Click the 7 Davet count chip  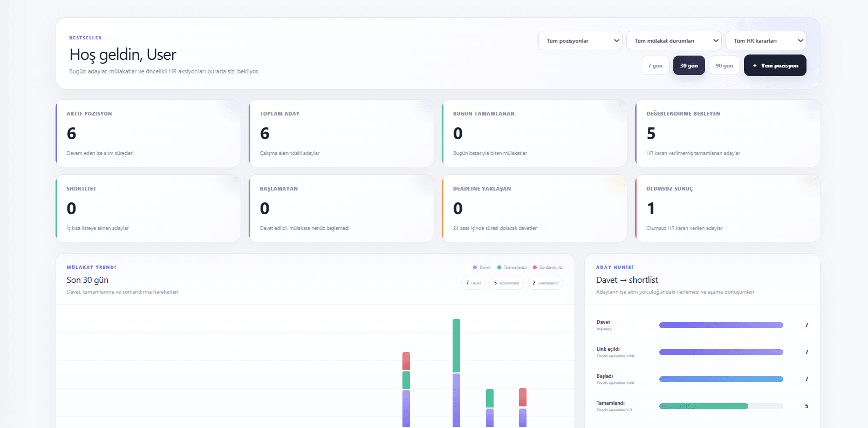tap(473, 283)
